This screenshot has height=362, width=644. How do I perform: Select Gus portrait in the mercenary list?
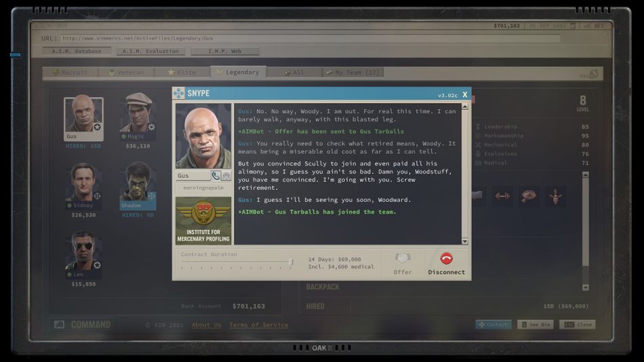(83, 119)
